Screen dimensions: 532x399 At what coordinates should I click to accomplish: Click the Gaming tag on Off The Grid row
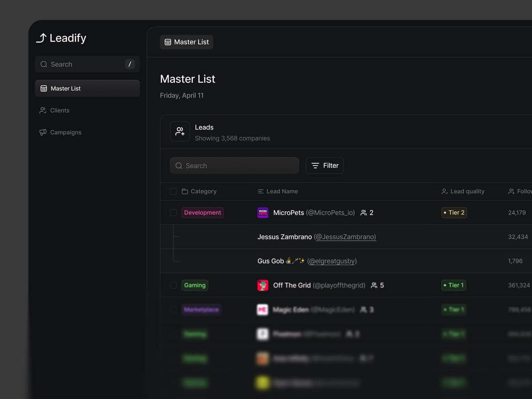click(x=195, y=286)
